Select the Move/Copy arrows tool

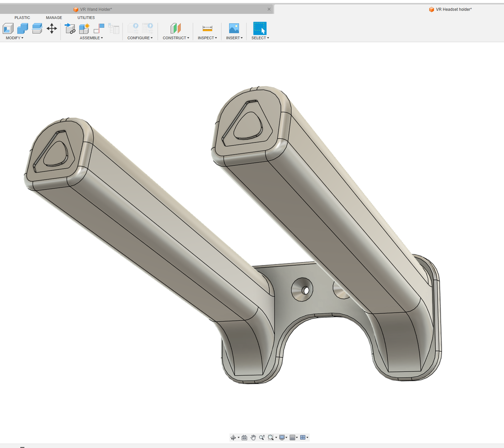[x=52, y=29]
